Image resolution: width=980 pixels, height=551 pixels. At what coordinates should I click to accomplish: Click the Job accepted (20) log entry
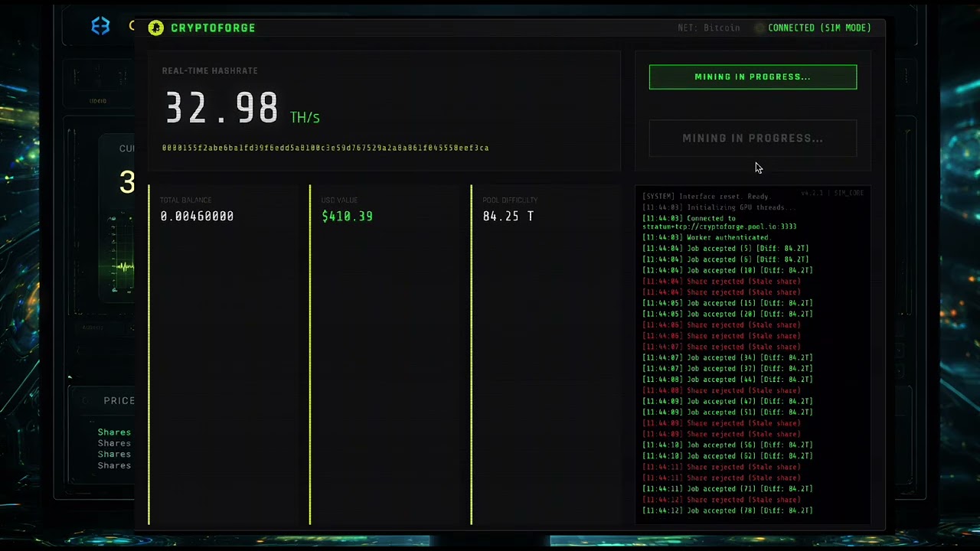coord(727,314)
